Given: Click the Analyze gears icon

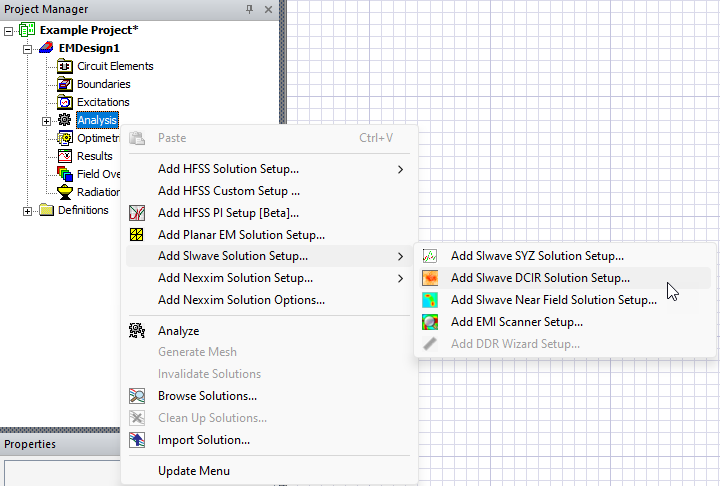Looking at the screenshot, I should tap(137, 331).
